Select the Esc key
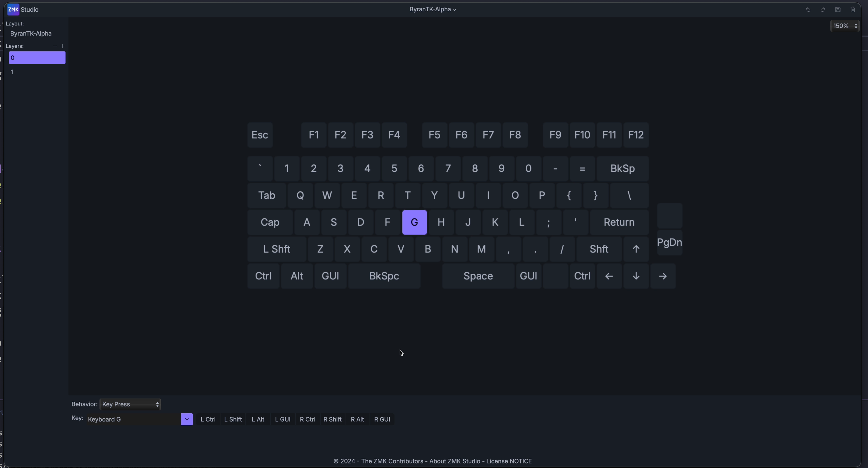Image resolution: width=868 pixels, height=468 pixels. (260, 135)
